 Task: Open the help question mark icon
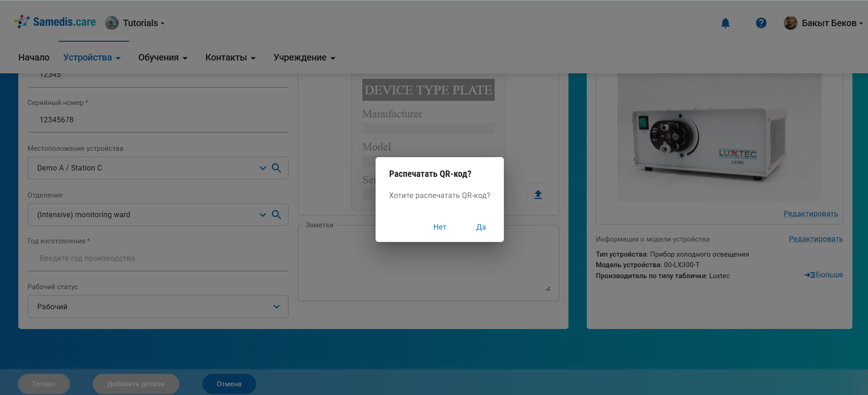761,23
